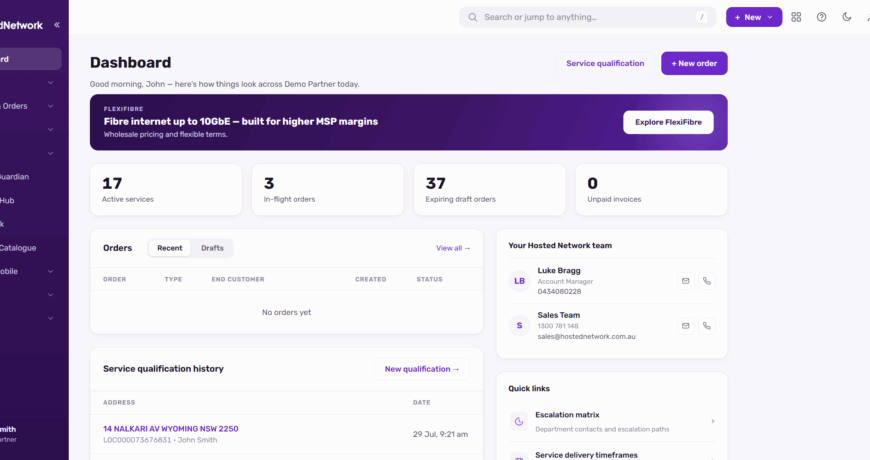Click the magnifier icon in the search bar

pos(473,17)
